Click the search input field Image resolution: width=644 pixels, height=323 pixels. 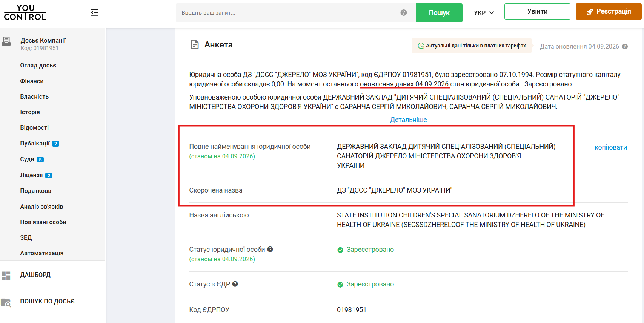(296, 13)
